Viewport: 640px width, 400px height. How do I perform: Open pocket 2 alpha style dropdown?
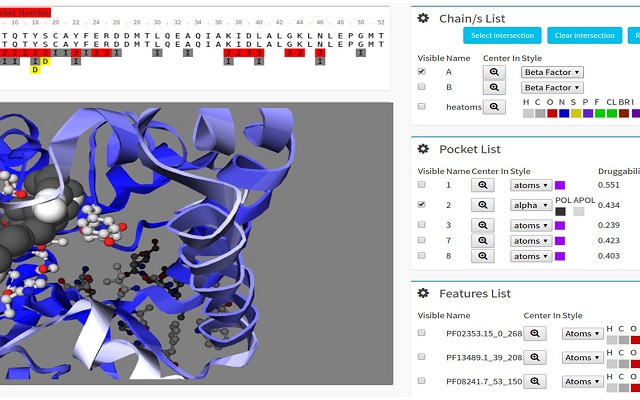coord(531,204)
